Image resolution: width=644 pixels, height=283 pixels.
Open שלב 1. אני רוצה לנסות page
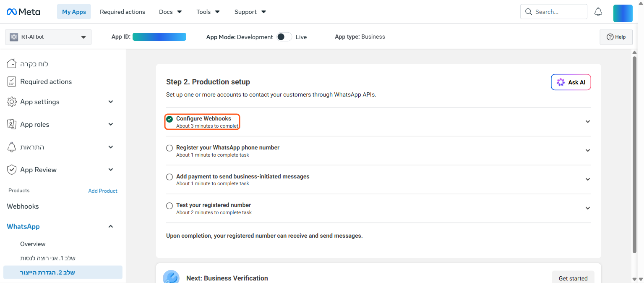[48, 258]
